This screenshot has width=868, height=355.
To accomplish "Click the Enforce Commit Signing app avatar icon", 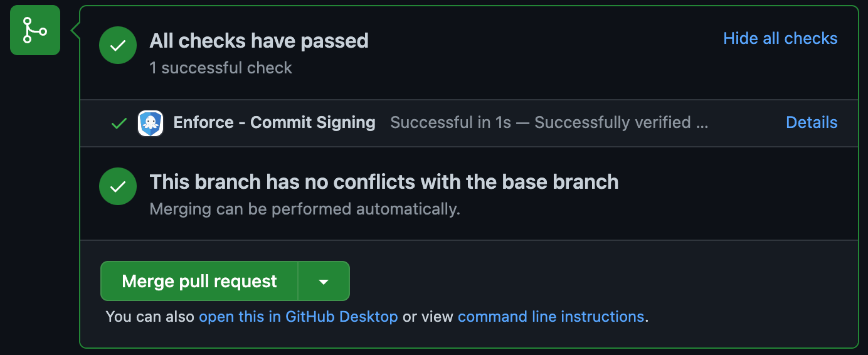I will coord(151,124).
